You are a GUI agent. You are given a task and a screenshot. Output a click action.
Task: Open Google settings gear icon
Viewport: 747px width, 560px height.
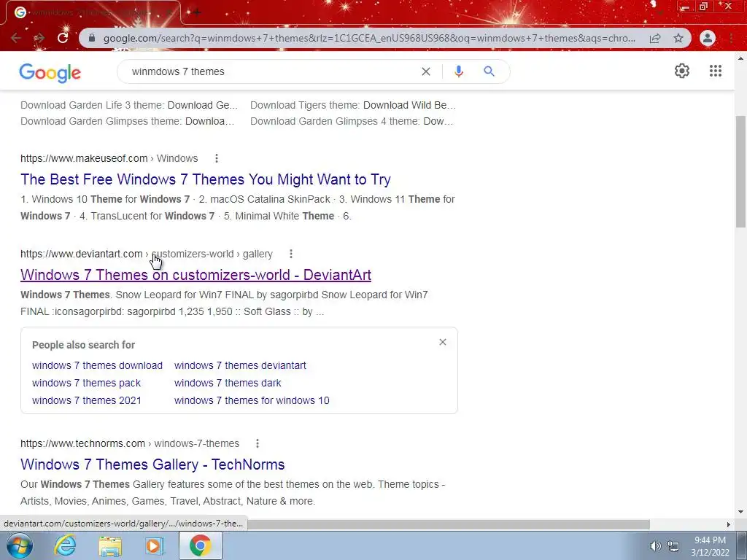[x=682, y=71]
